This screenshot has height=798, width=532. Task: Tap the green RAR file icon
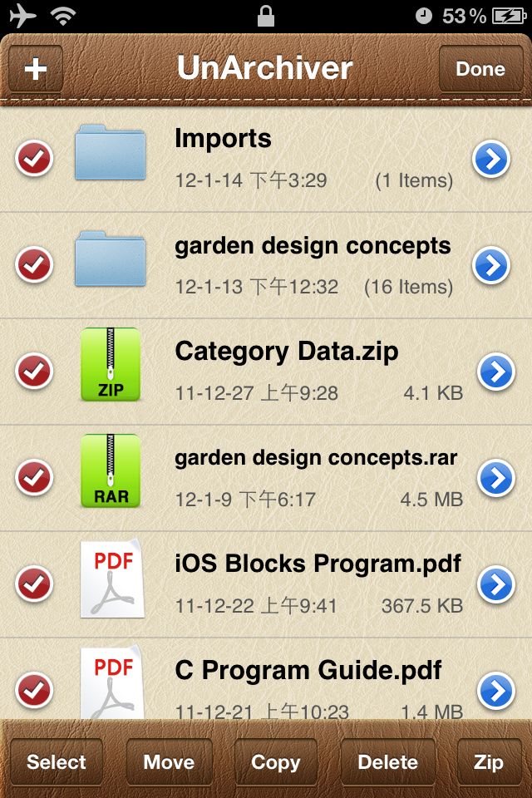[111, 471]
